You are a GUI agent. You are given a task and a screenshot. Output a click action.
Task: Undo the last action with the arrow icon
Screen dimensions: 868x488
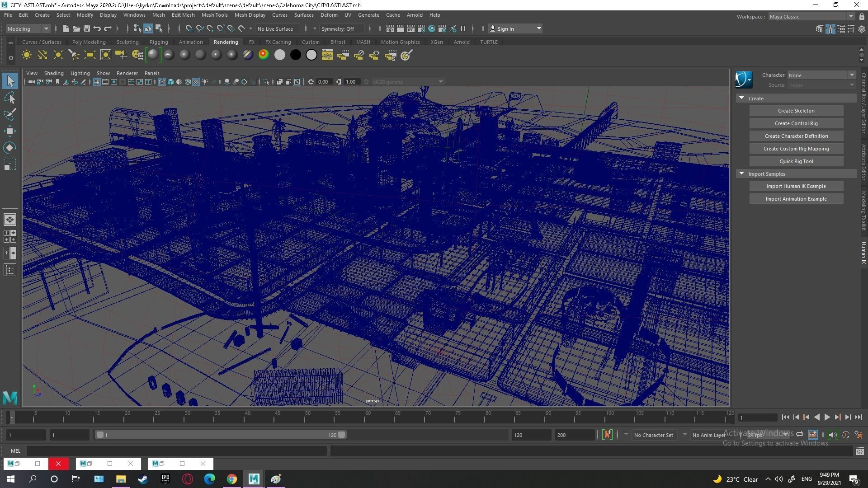(x=97, y=28)
